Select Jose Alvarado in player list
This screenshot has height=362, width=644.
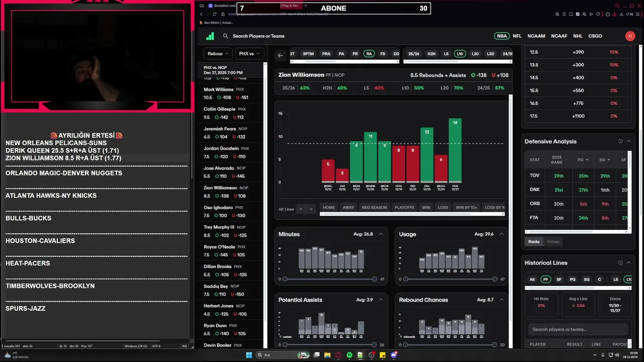pos(231,172)
